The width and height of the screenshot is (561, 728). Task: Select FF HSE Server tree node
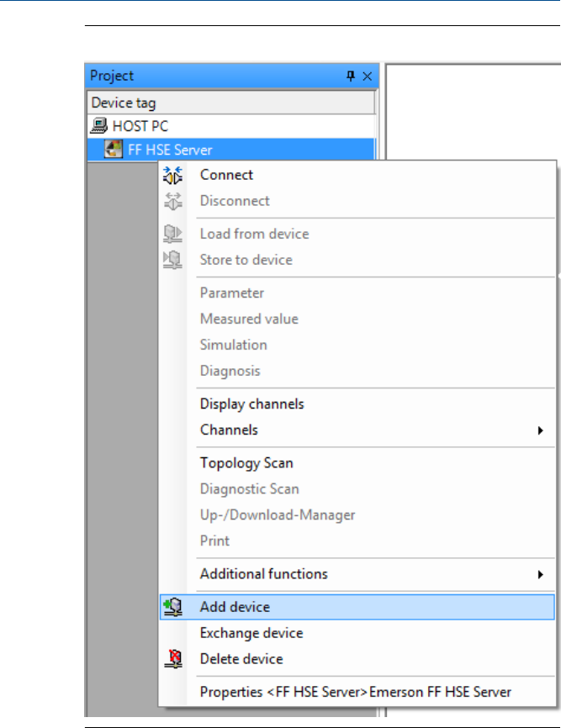click(169, 150)
